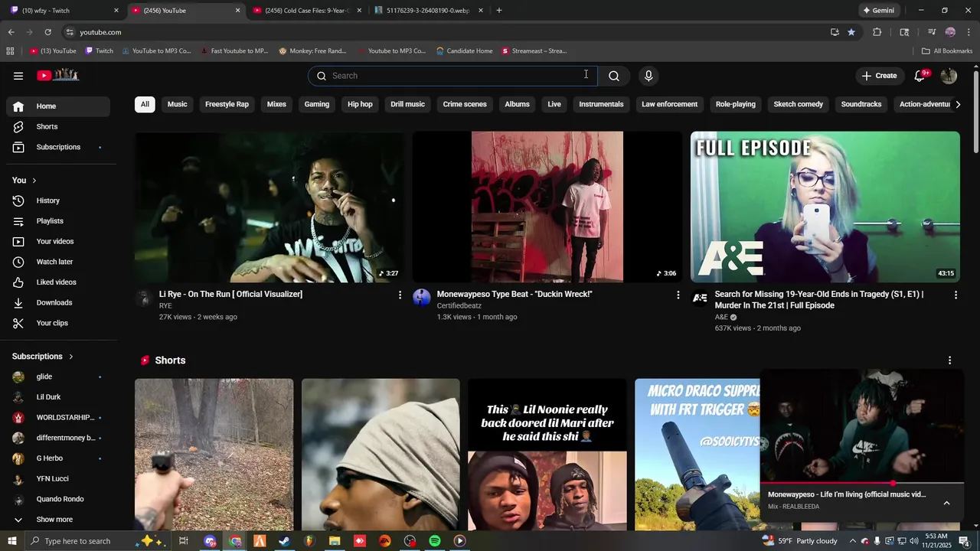Open the G Herbo subscription
This screenshot has width=980, height=551.
pyautogui.click(x=58, y=458)
